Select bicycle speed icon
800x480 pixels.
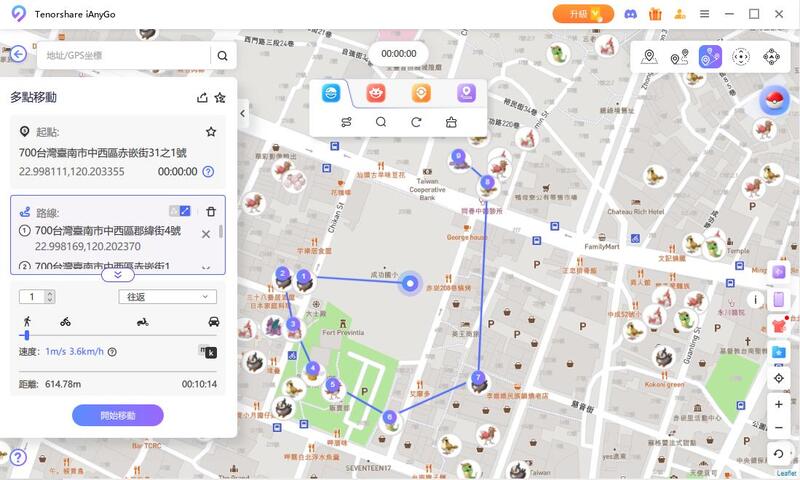click(65, 322)
